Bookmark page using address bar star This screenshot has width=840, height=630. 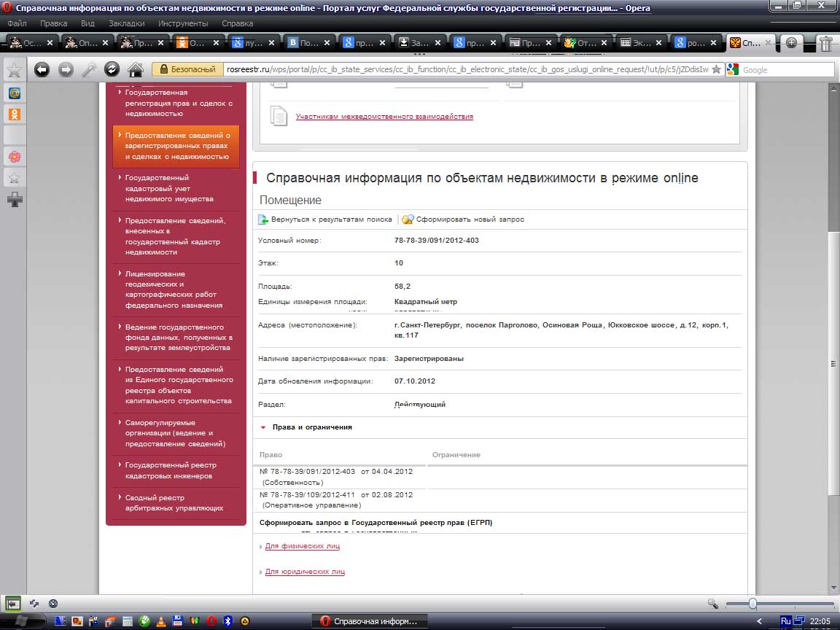tap(716, 69)
